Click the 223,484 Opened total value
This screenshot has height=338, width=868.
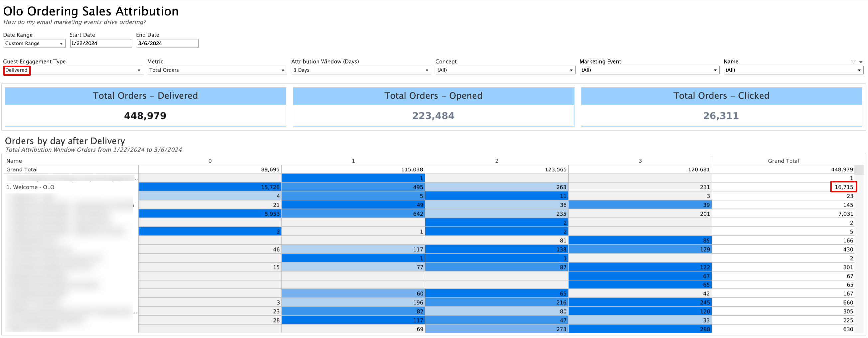(433, 116)
